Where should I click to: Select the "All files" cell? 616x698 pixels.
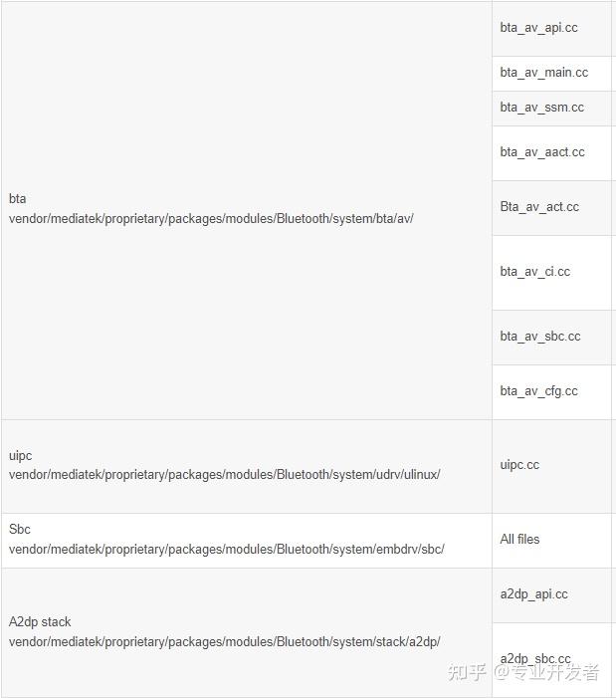coord(519,540)
